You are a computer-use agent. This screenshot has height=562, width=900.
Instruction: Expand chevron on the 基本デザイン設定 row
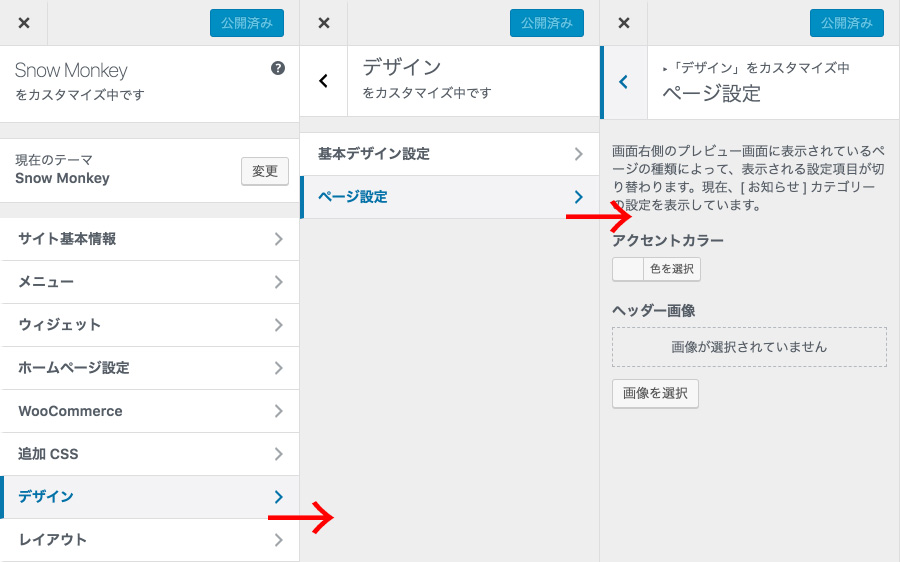coord(579,154)
